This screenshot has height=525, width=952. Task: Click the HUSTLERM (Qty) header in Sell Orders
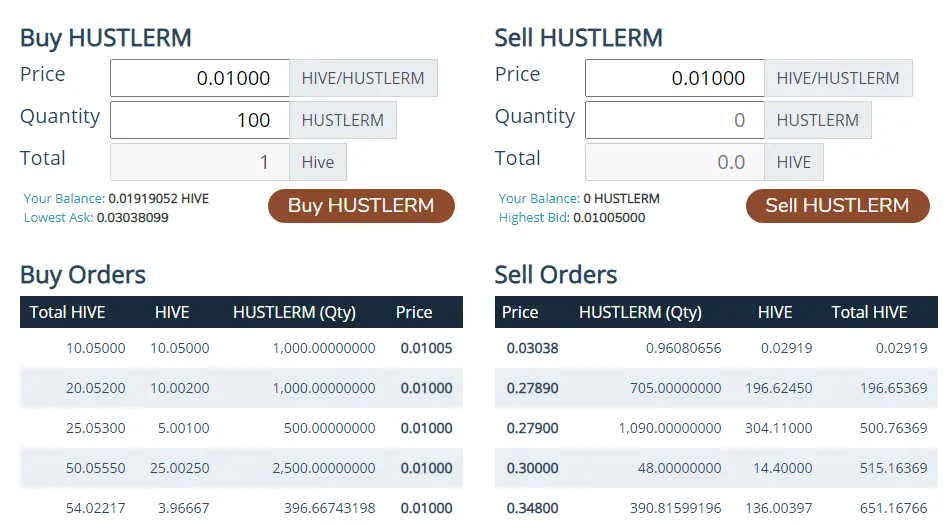pos(640,312)
